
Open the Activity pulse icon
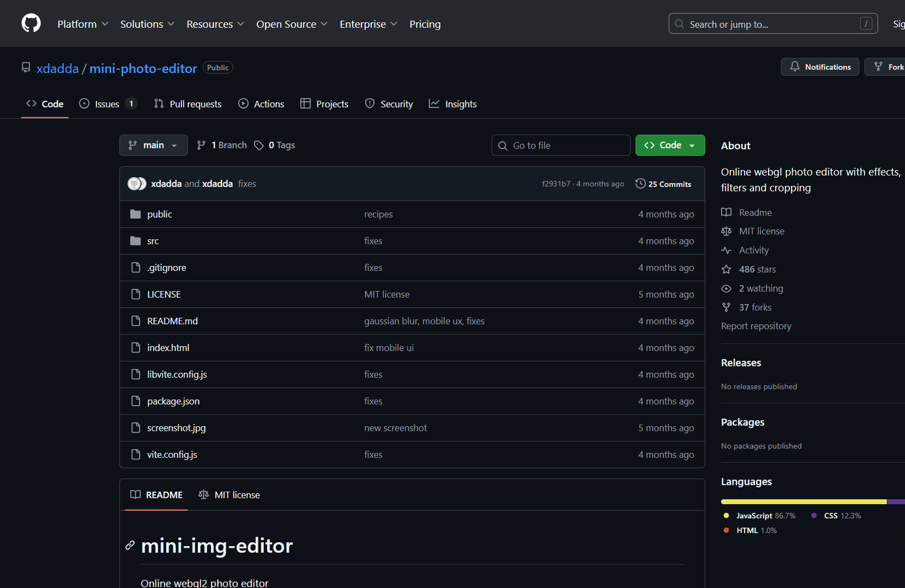click(x=726, y=250)
